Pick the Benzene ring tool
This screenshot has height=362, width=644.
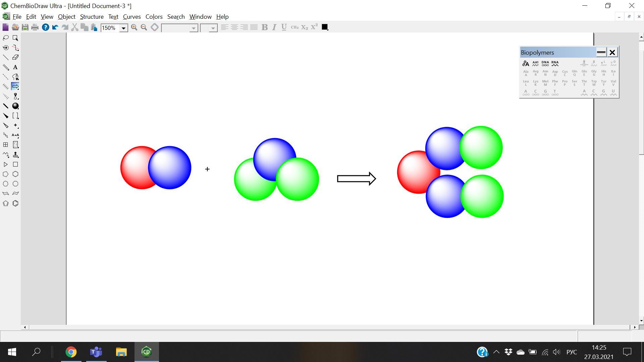15,203
